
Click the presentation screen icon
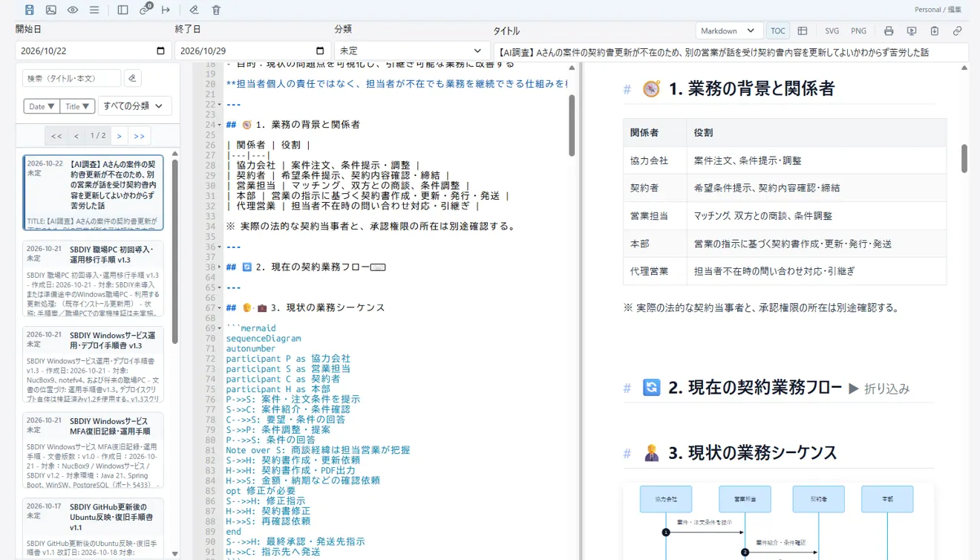coord(912,31)
